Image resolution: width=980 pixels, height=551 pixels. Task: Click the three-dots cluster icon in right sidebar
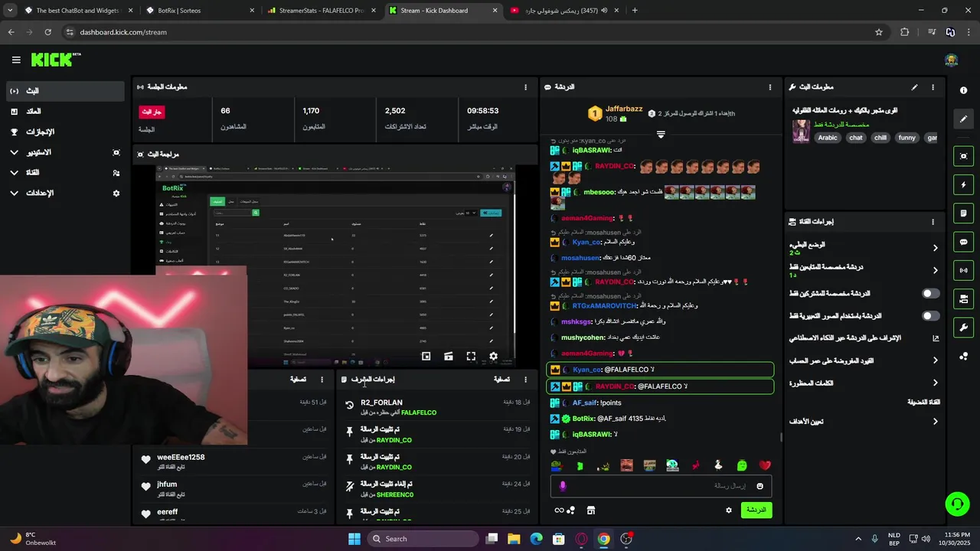click(x=963, y=356)
